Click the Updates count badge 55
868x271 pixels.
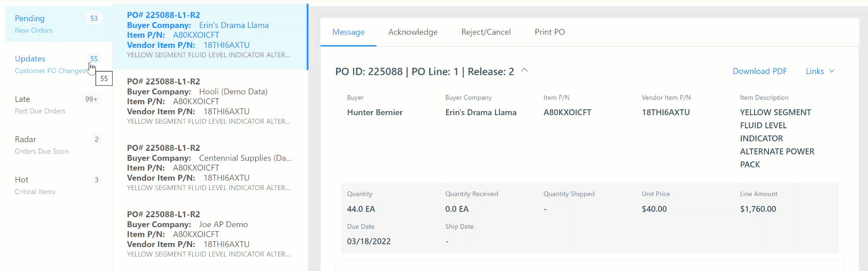coord(94,59)
